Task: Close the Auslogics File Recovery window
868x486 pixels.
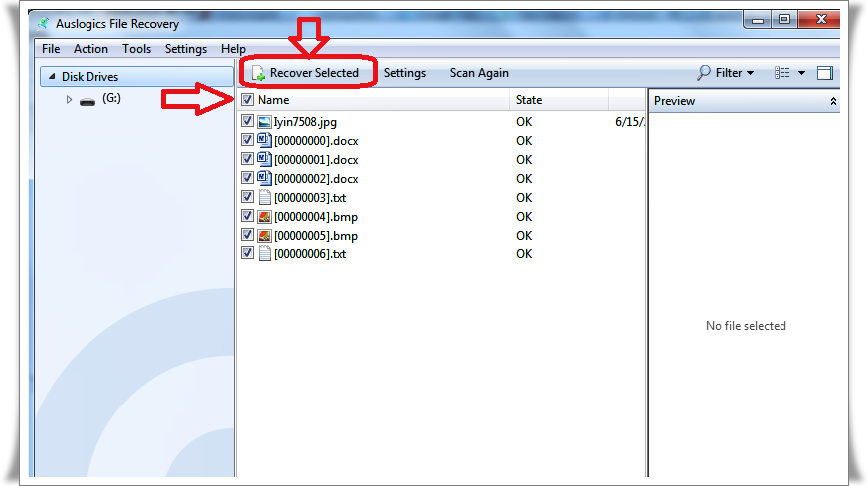Action: click(821, 19)
